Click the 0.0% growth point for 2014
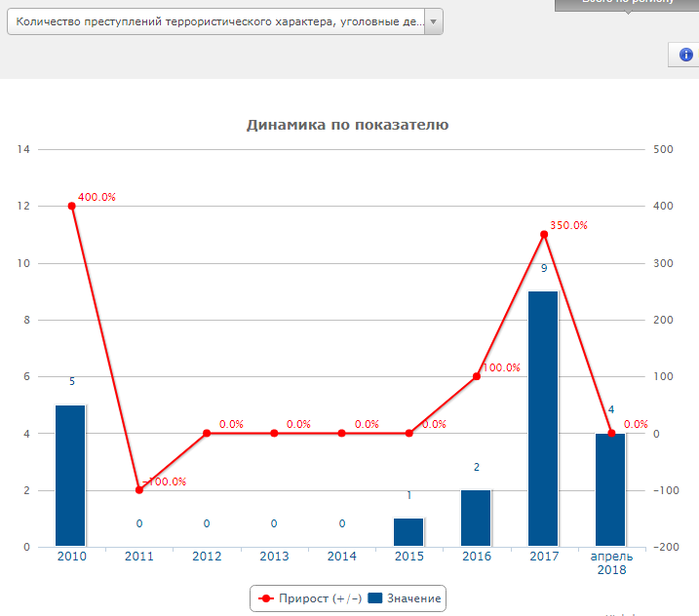The width and height of the screenshot is (699, 616). click(x=341, y=433)
